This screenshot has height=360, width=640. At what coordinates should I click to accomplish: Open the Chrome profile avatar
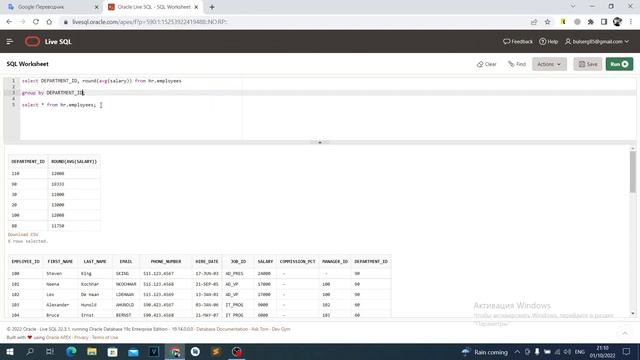pos(617,22)
